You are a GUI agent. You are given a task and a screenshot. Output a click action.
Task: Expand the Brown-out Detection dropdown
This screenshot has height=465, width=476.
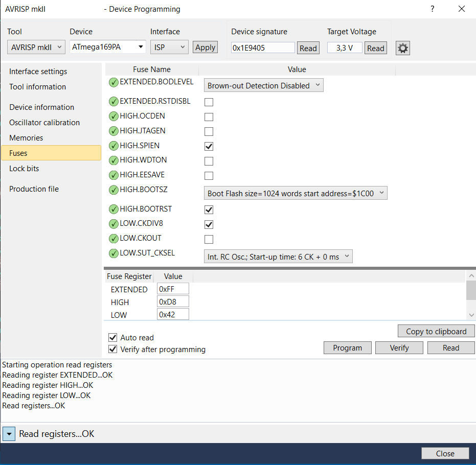pos(263,85)
